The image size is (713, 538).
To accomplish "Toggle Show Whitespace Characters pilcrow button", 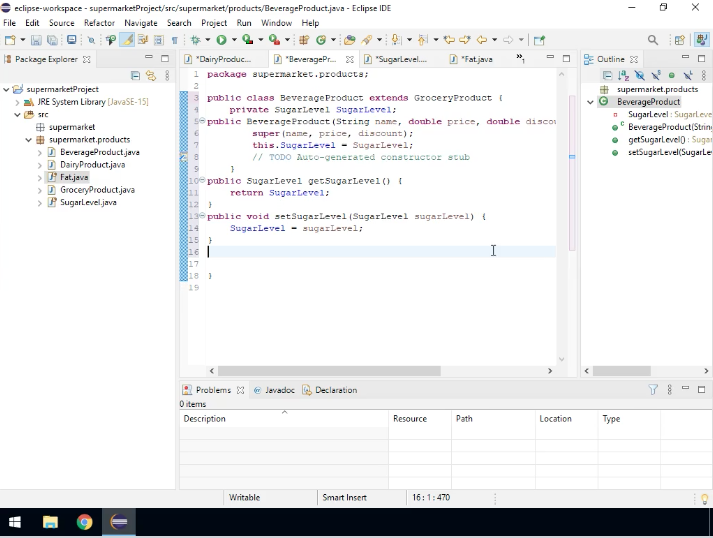I will (x=174, y=40).
